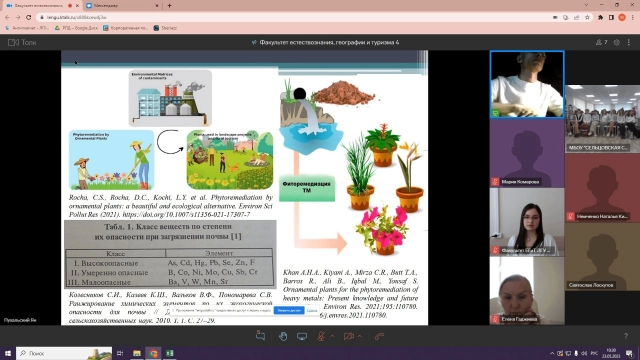Select Елена Гаркина participant video tile

pyautogui.click(x=527, y=291)
